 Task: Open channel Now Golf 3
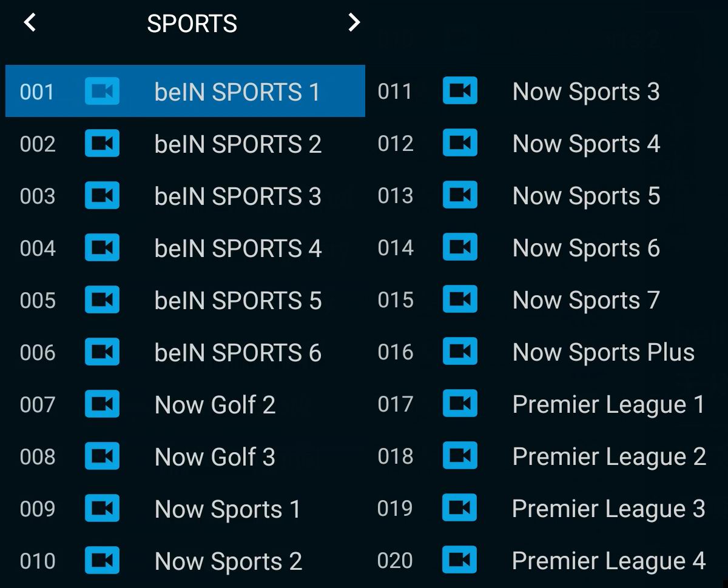pyautogui.click(x=215, y=457)
